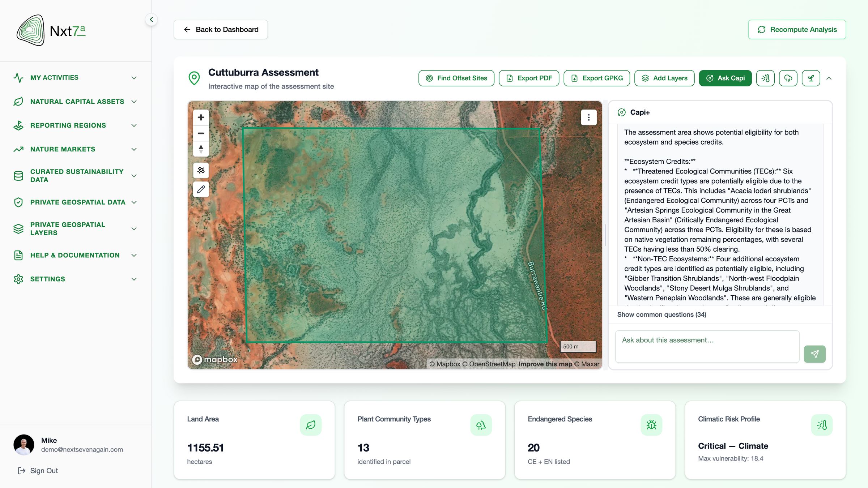This screenshot has width=868, height=488.
Task: Expand Natural Capital Assets section
Action: pos(75,102)
